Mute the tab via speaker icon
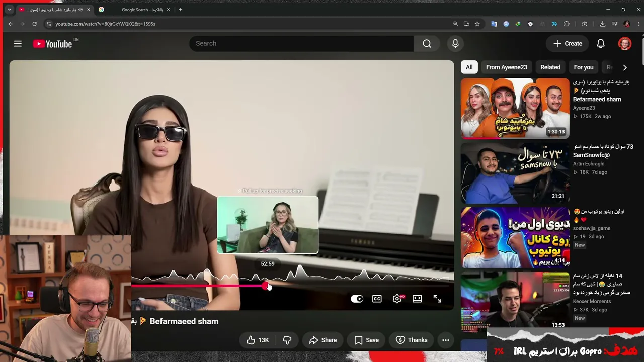The image size is (644, 362). click(x=80, y=10)
